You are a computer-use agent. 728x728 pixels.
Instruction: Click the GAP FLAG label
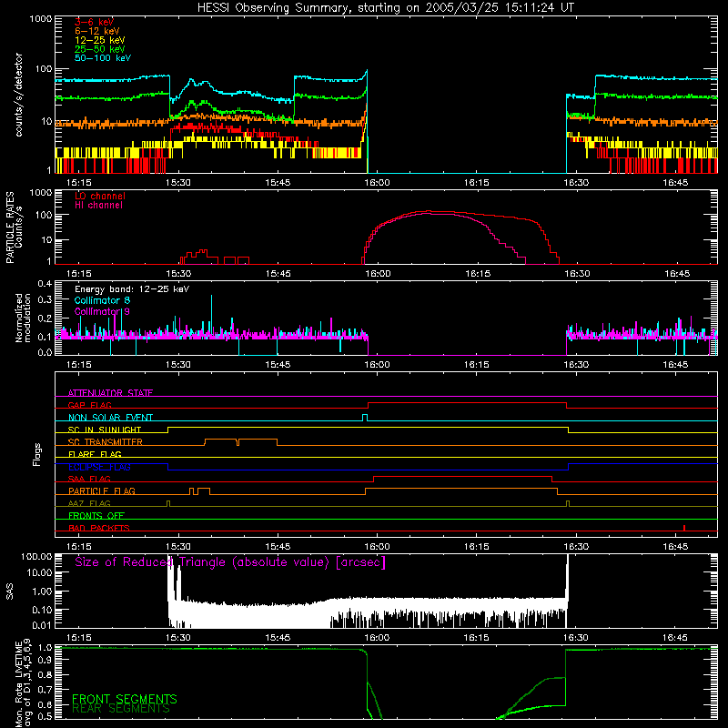89,405
